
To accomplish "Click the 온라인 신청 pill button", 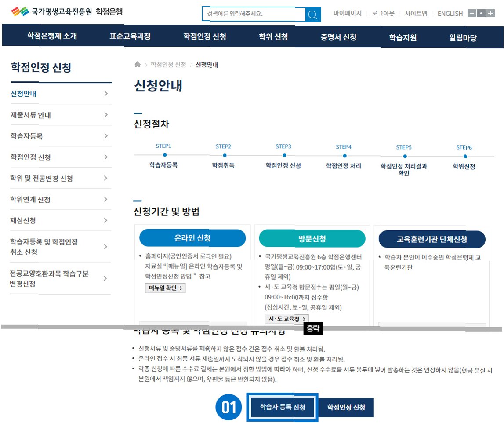I will (x=192, y=238).
